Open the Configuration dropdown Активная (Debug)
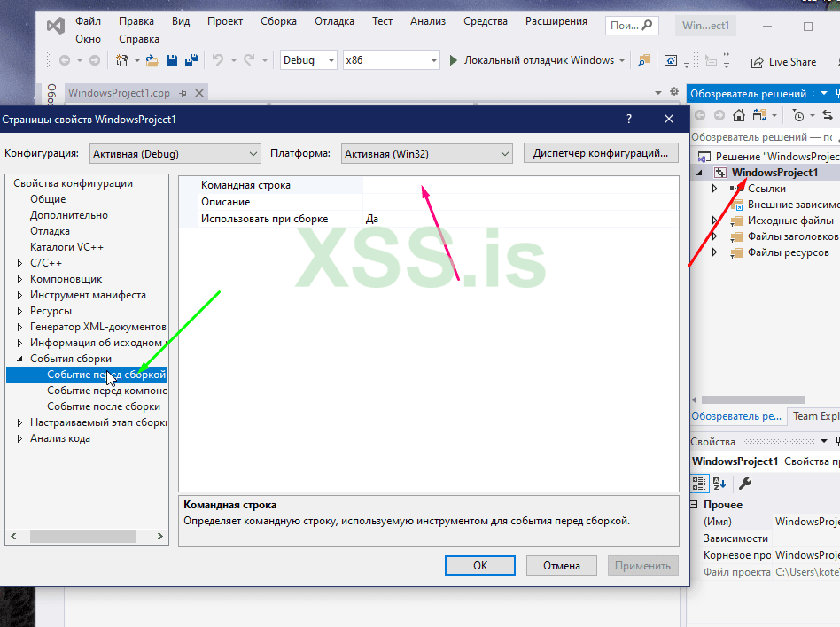Screen dimensions: 840x627 coord(175,154)
